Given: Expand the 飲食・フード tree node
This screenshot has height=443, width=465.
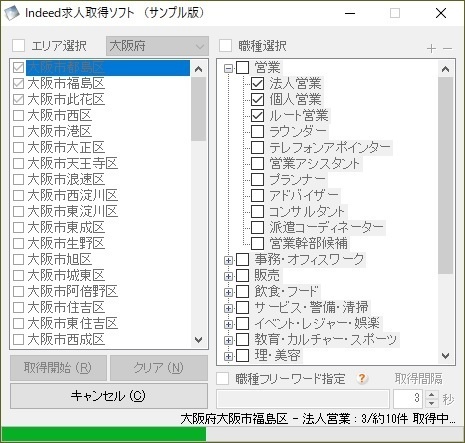Looking at the screenshot, I should click(228, 292).
